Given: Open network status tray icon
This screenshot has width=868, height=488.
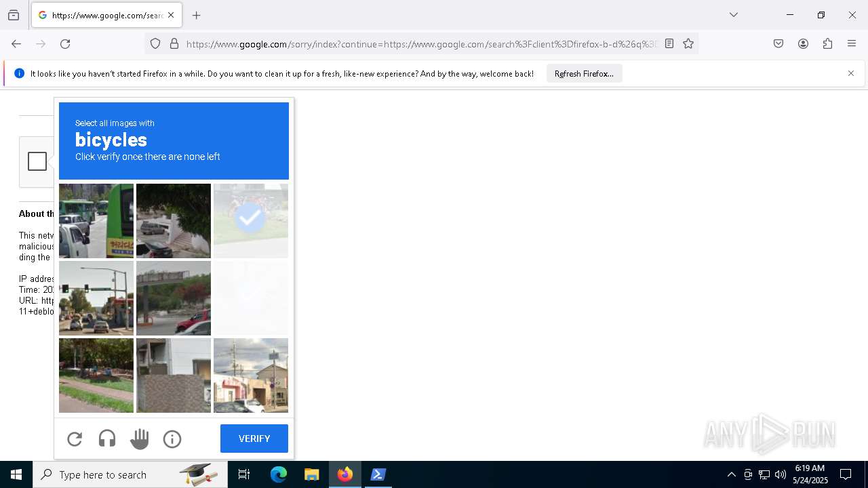Looking at the screenshot, I should pyautogui.click(x=764, y=474).
